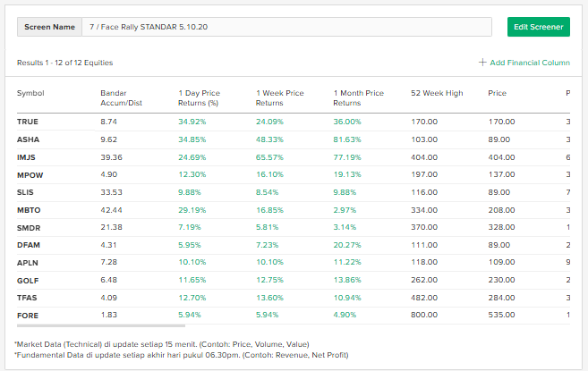The image size is (588, 371).
Task: Sort by the Symbol column header
Action: pos(30,93)
